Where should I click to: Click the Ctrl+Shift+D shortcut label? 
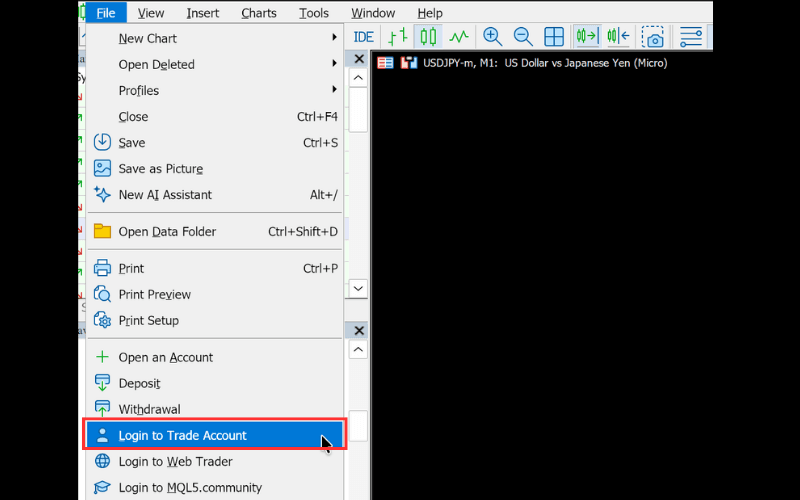coord(303,232)
